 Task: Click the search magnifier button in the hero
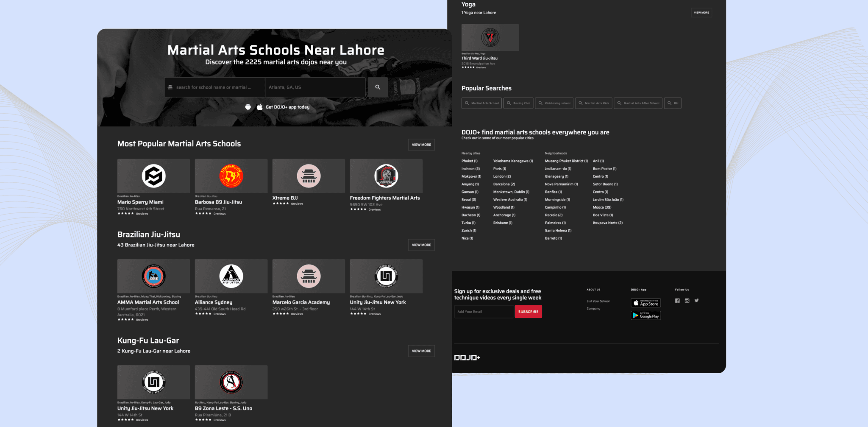tap(377, 87)
